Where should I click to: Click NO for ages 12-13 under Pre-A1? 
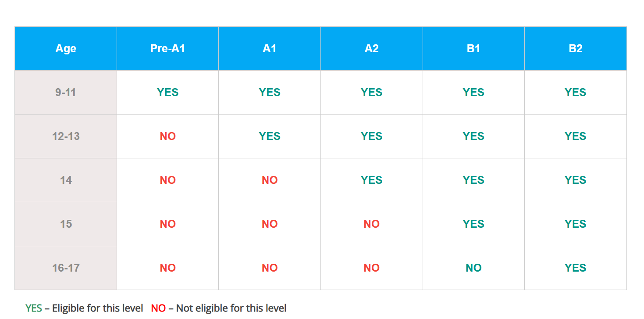(x=167, y=136)
